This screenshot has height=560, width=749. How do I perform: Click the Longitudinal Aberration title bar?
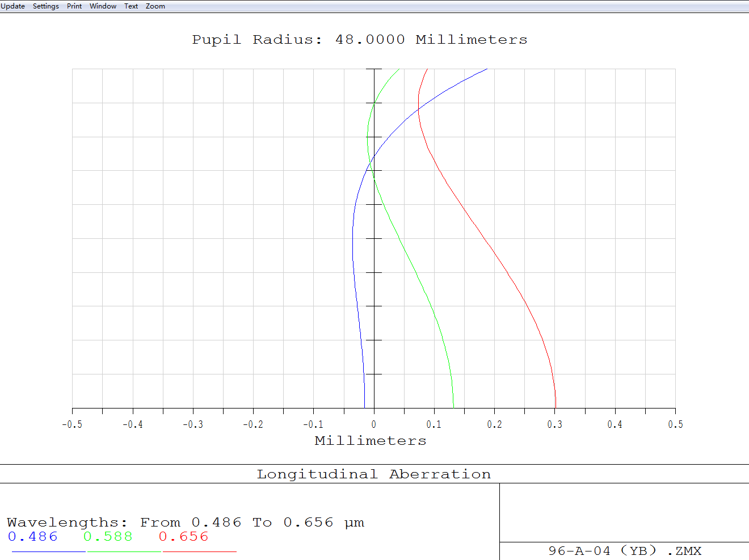pyautogui.click(x=374, y=474)
